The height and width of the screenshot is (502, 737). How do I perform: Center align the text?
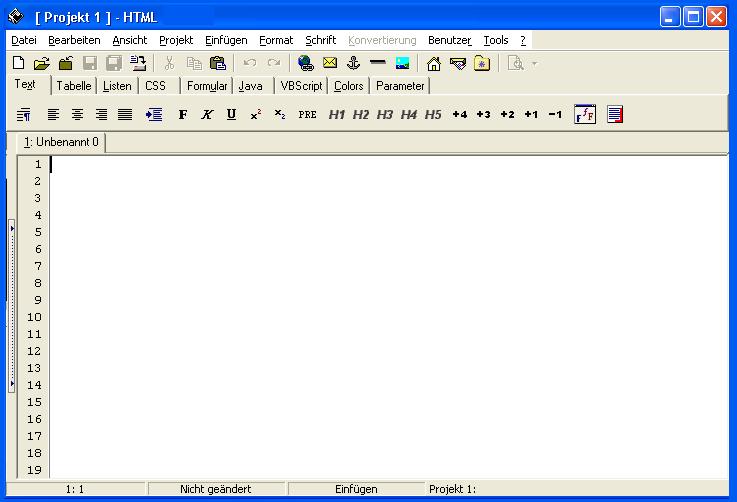[77, 114]
